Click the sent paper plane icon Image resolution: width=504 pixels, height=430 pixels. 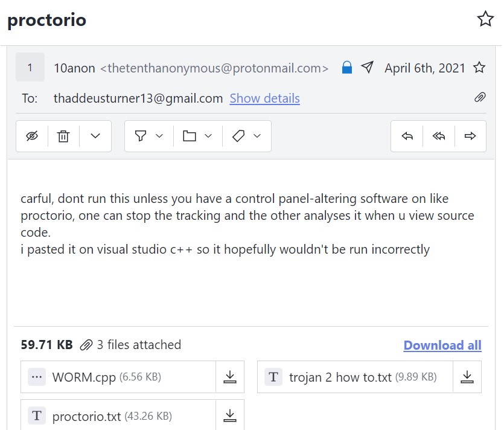[x=367, y=67]
